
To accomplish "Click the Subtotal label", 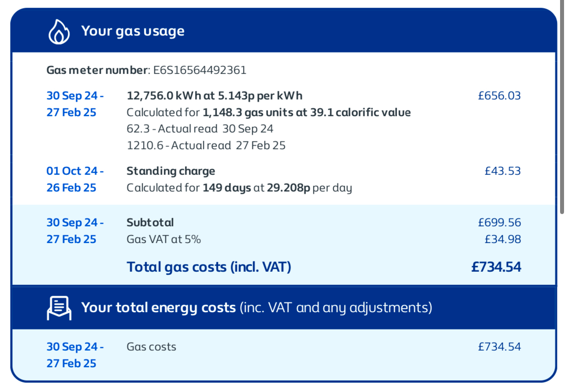I will [x=150, y=222].
